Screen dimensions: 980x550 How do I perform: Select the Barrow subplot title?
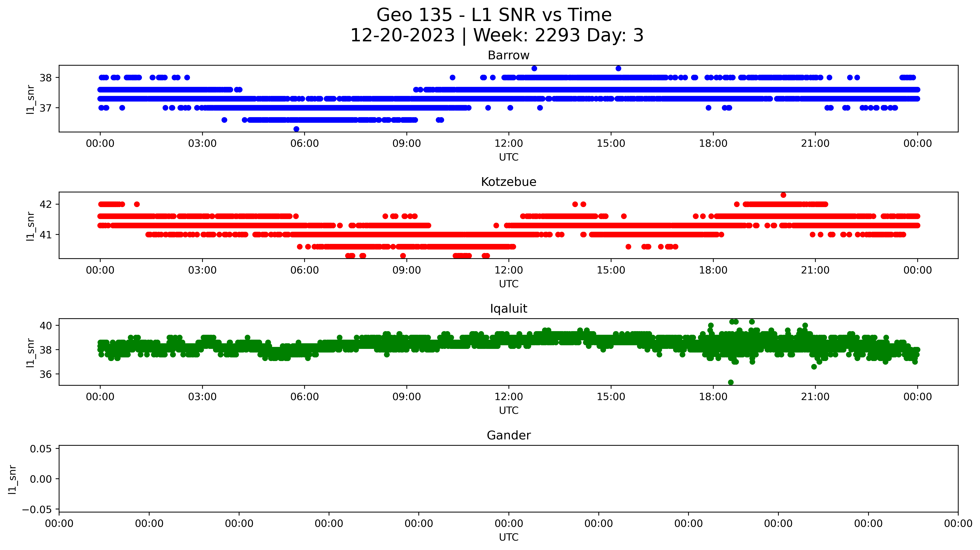point(509,55)
